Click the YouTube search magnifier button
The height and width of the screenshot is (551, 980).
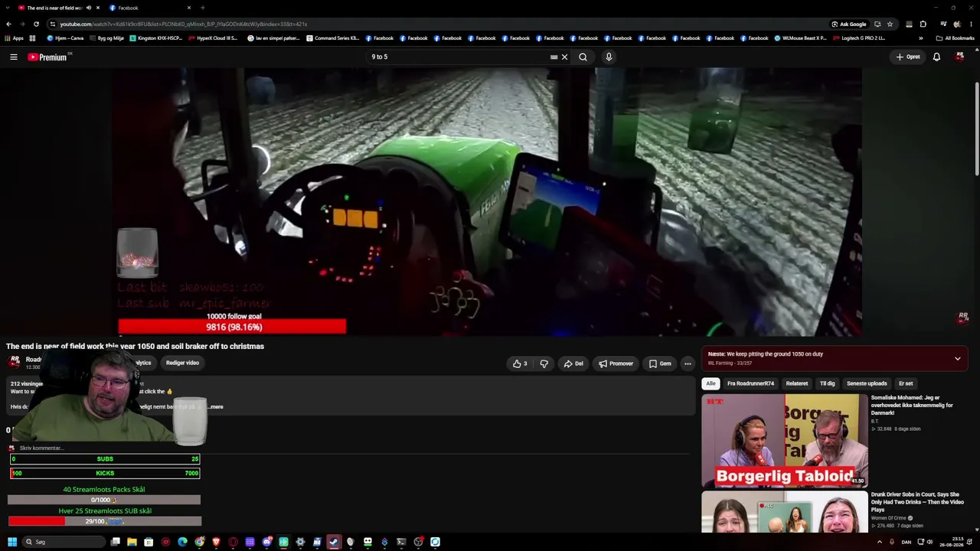pos(583,57)
